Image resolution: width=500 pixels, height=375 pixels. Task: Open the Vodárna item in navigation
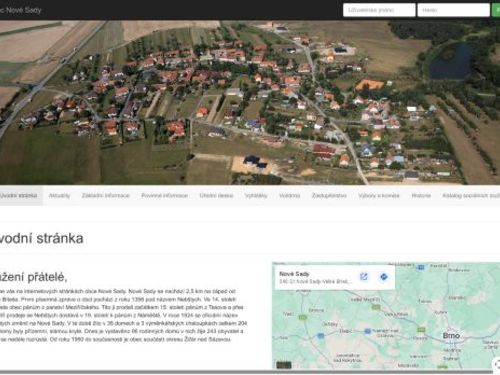[x=290, y=196]
